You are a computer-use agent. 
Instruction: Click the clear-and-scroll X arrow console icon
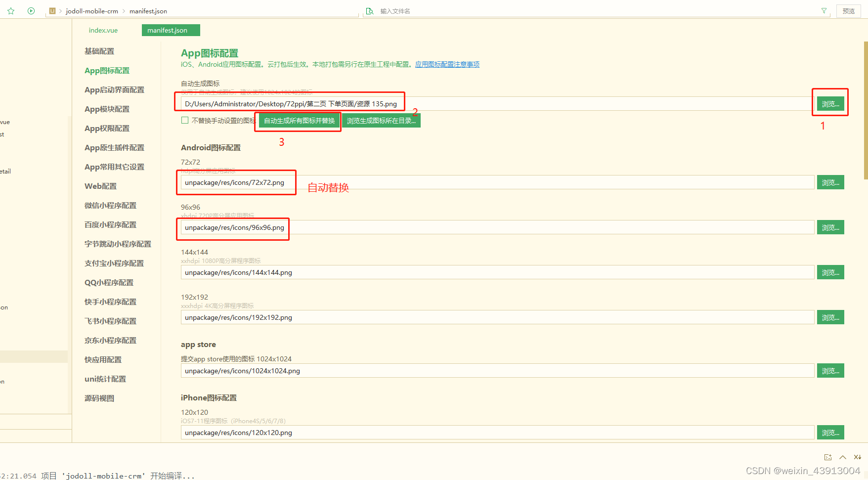(858, 457)
